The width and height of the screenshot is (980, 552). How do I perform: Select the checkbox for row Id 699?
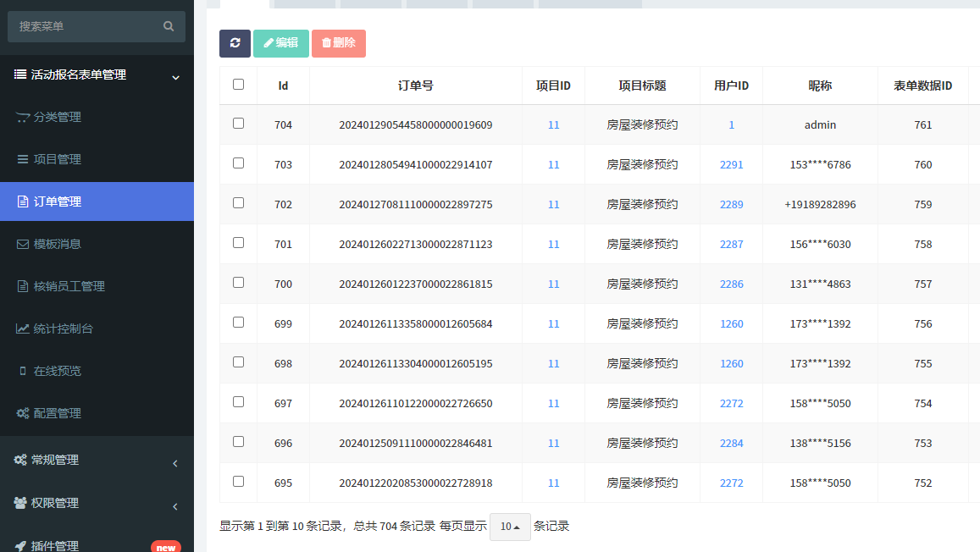(x=238, y=323)
